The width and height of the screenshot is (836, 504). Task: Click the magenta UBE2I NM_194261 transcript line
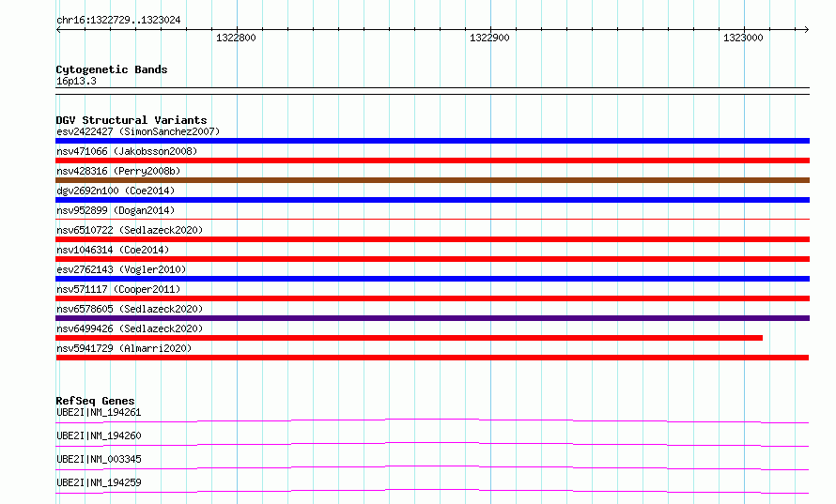(432, 420)
